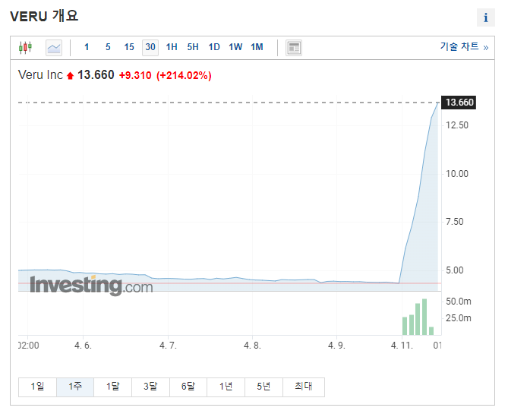Set chart interval to 1 minute

pyautogui.click(x=87, y=47)
